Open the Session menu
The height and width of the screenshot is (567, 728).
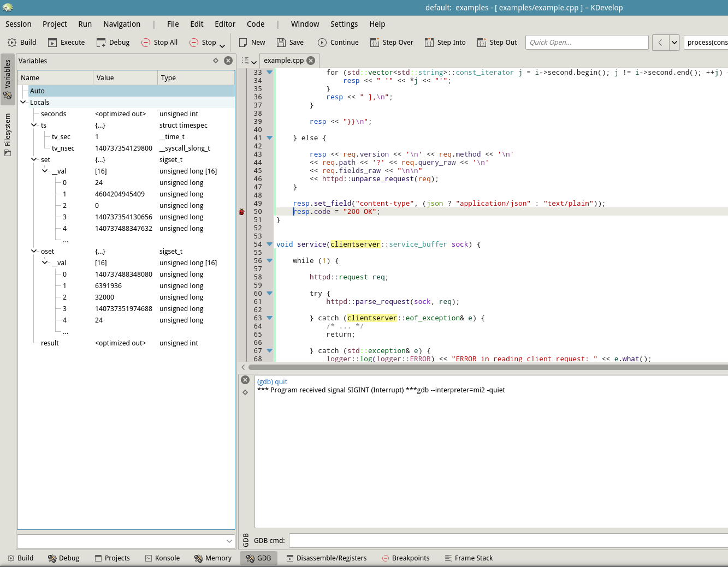[19, 24]
